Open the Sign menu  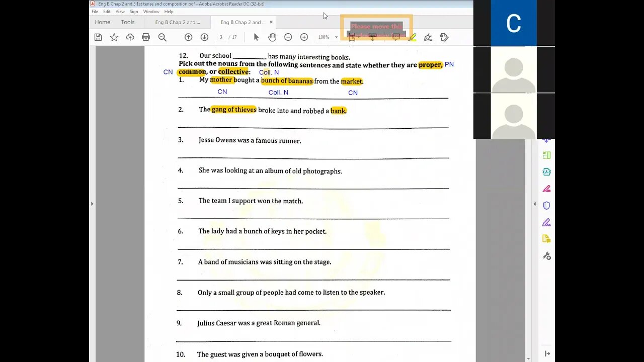134,12
